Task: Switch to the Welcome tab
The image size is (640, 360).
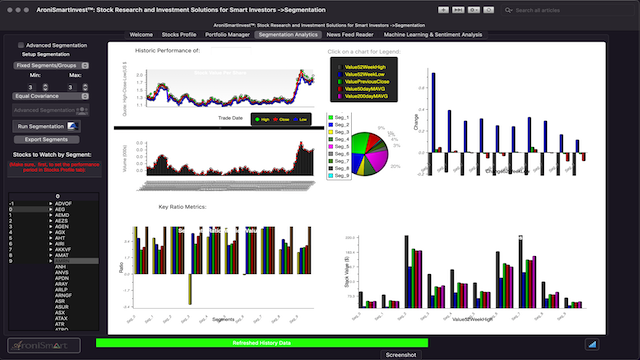Action: [x=141, y=35]
